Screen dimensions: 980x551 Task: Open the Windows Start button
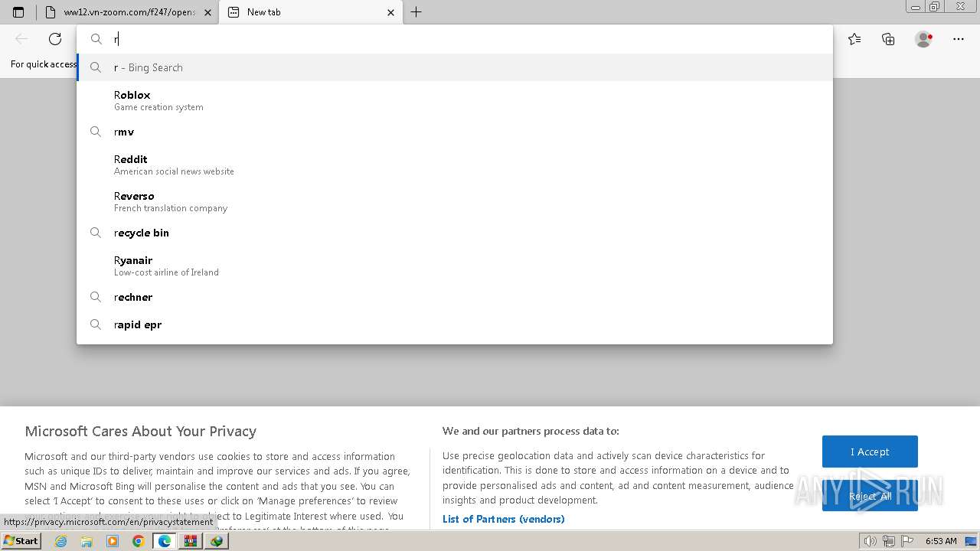[x=21, y=541]
